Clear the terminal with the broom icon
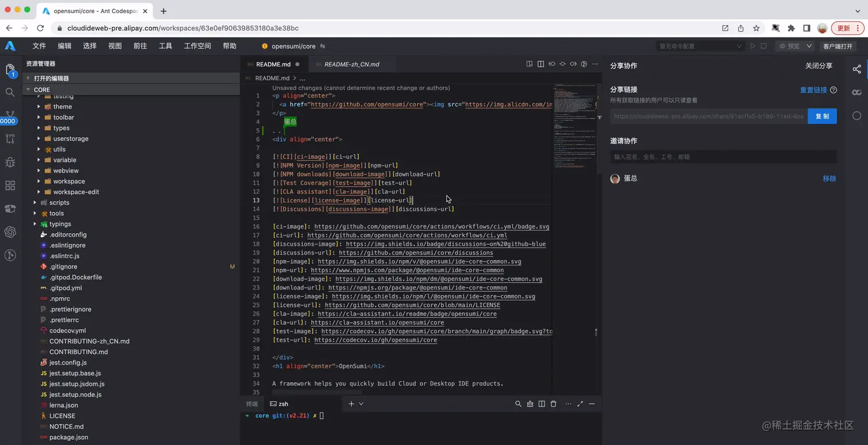This screenshot has width=868, height=445. (530, 404)
